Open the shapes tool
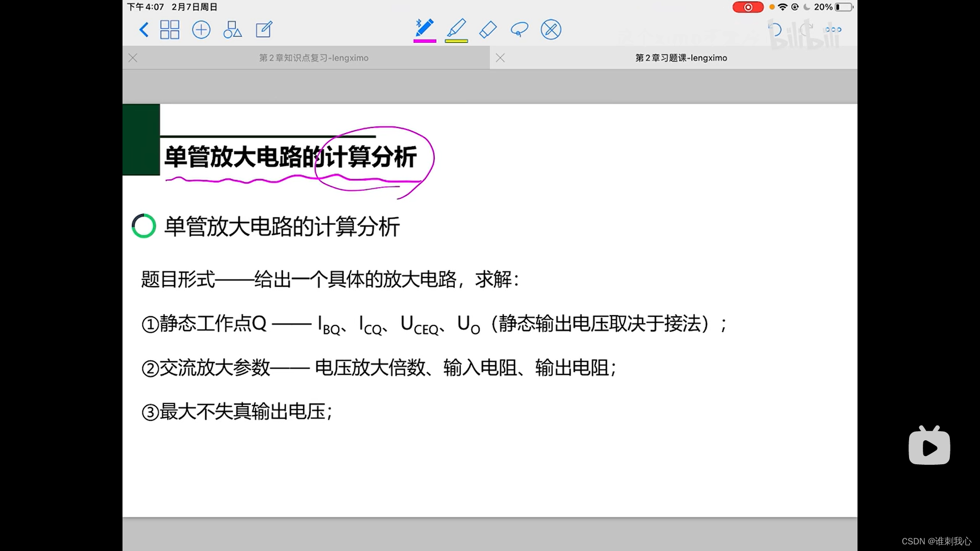Image resolution: width=980 pixels, height=551 pixels. click(232, 30)
